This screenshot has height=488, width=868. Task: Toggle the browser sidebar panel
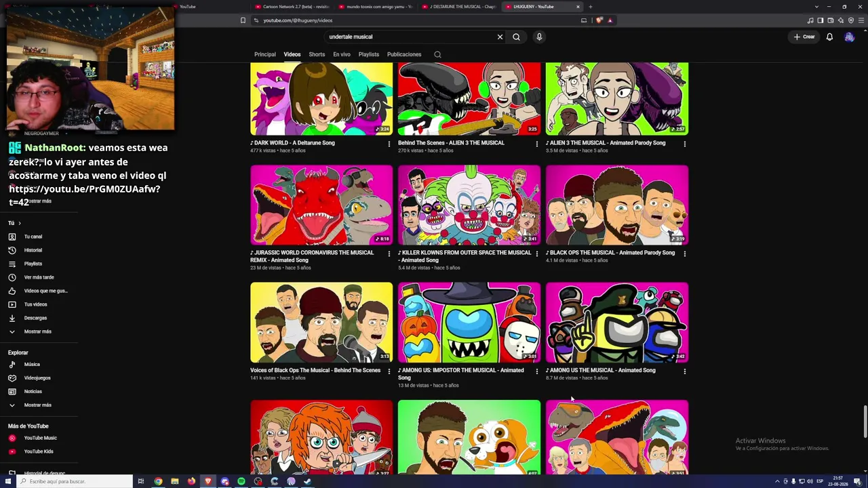(821, 20)
